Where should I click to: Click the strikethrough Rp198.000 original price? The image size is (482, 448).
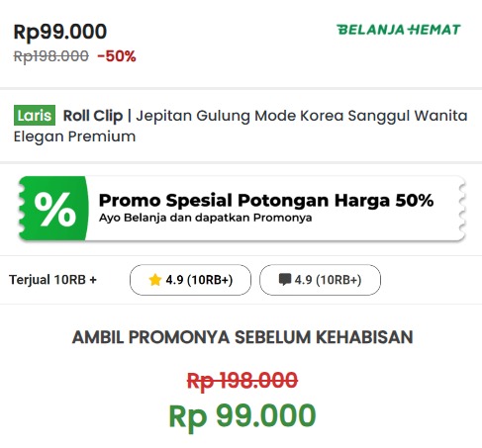[51, 56]
